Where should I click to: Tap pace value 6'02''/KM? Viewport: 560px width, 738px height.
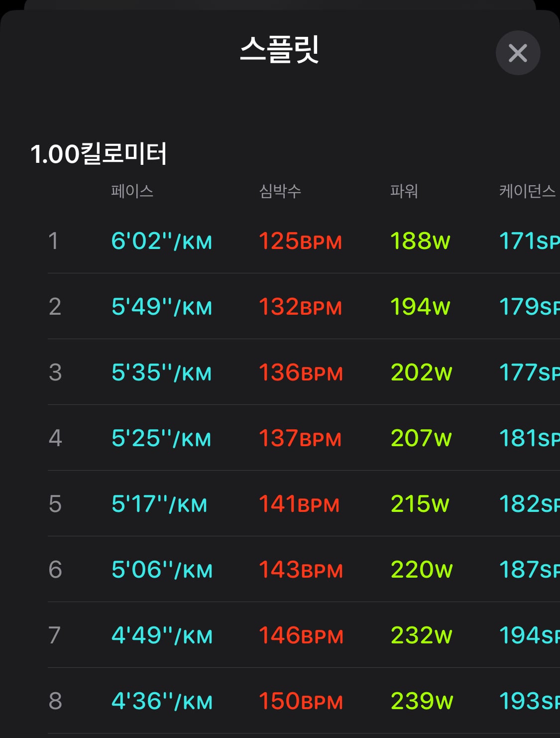pos(162,241)
